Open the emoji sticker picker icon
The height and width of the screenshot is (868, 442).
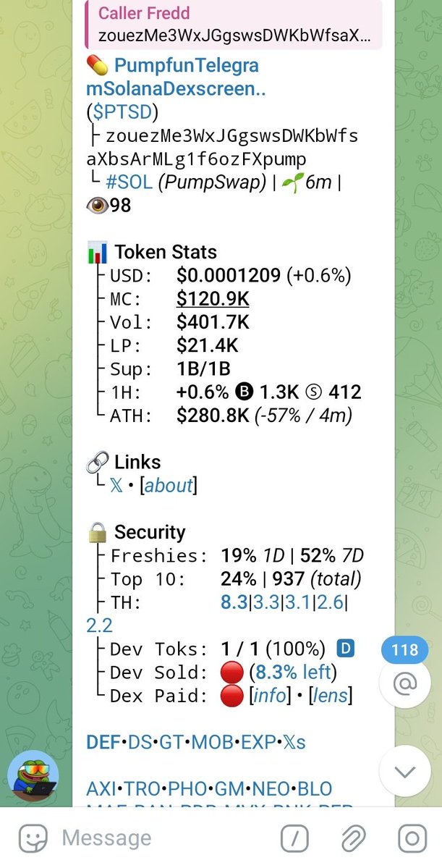(x=33, y=838)
